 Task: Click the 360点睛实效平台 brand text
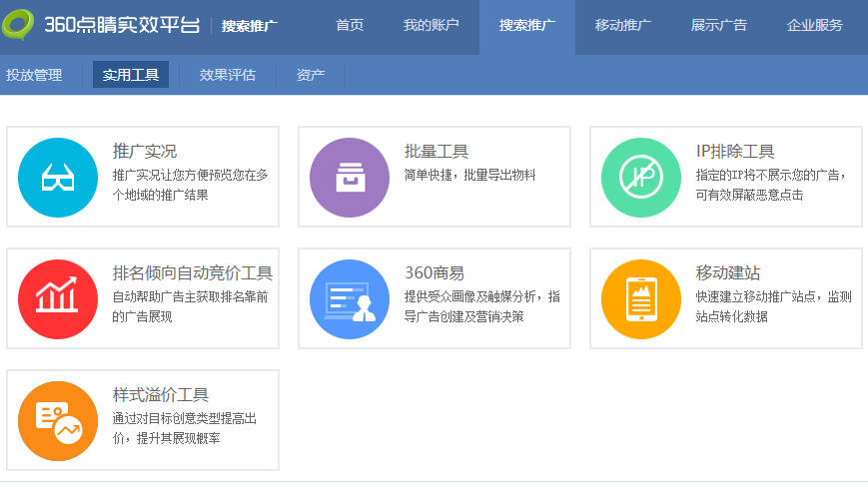coord(122,25)
